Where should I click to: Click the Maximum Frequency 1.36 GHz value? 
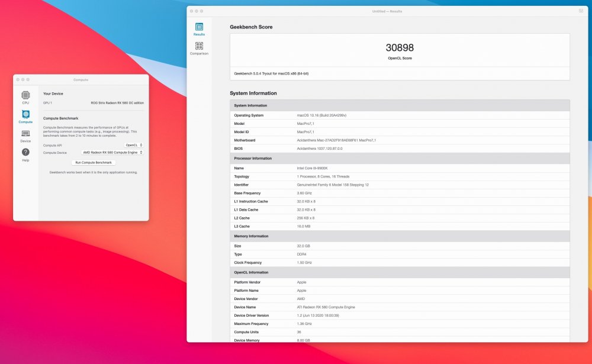click(304, 324)
